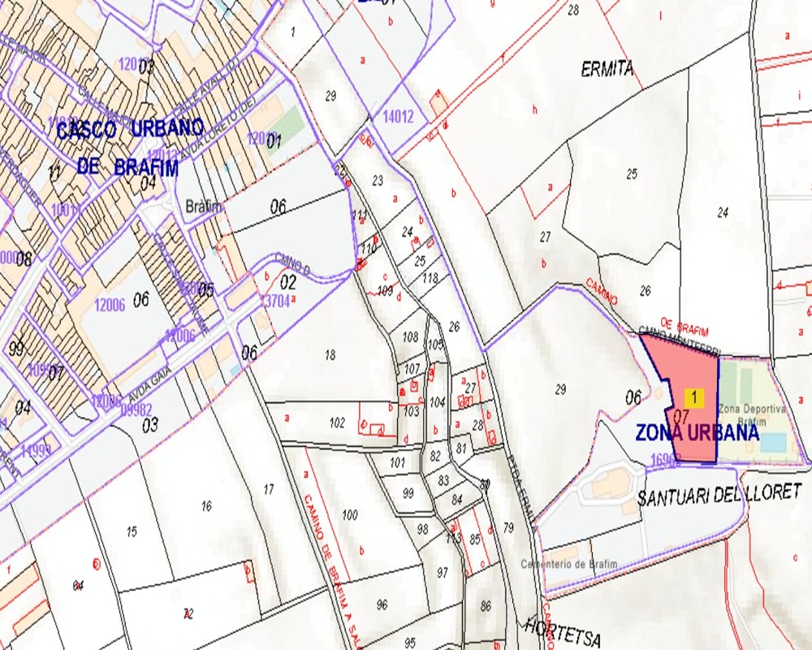The image size is (812, 650).
Task: Select parcel number 104
Action: click(437, 402)
